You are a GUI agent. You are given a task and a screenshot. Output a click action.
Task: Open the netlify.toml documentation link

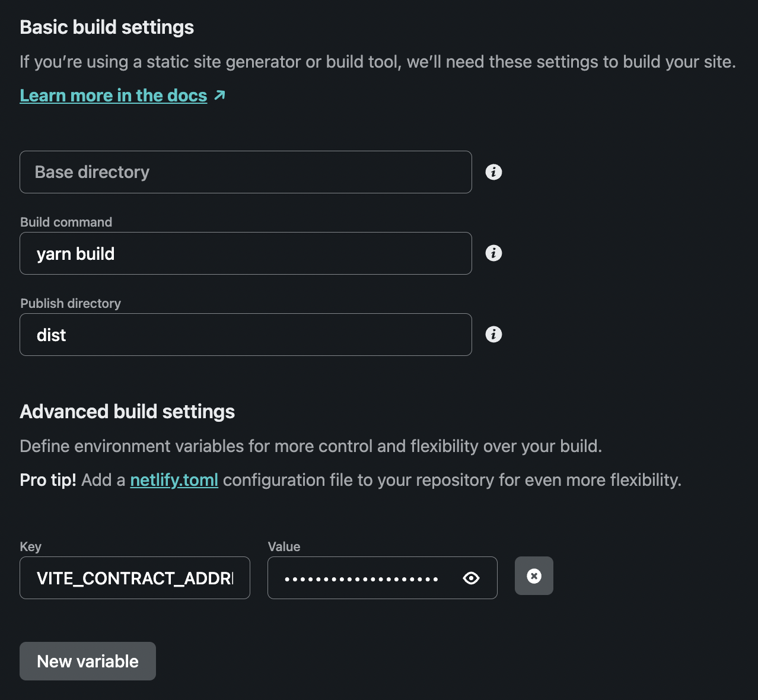click(174, 480)
